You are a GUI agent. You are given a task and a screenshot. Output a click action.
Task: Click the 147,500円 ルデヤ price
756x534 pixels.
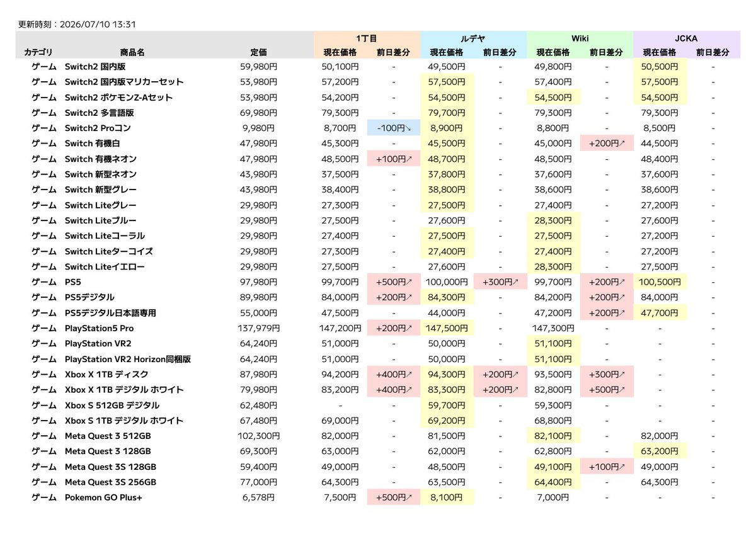[x=447, y=328]
